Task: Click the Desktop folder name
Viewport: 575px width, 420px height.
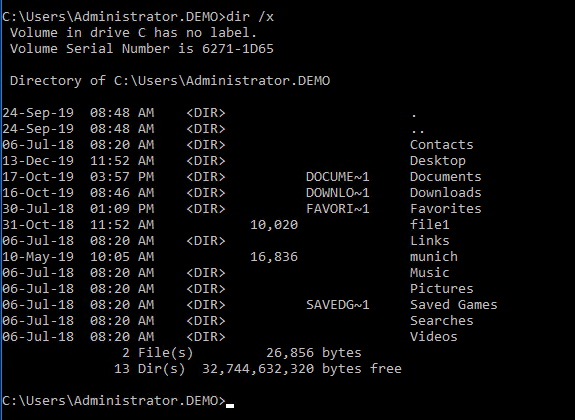Action: tap(437, 161)
